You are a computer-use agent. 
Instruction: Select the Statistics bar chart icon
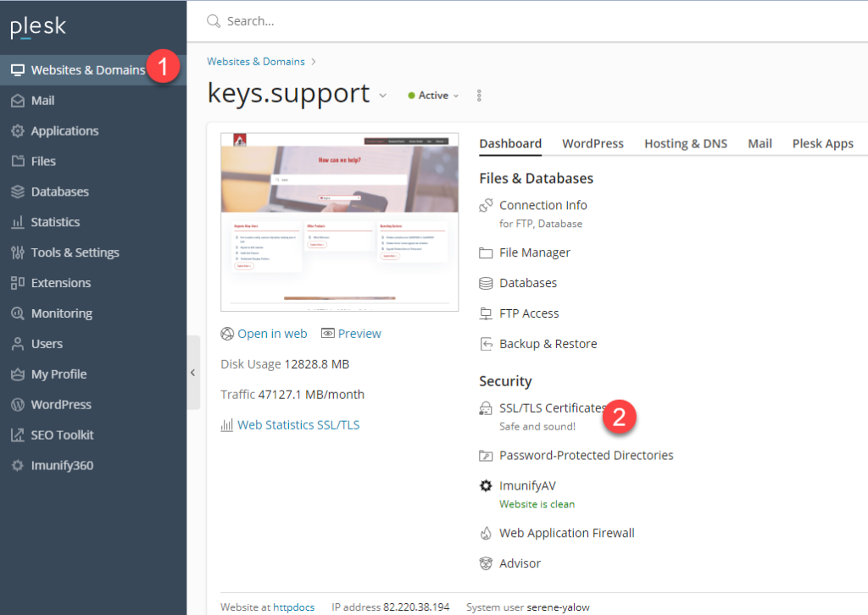[17, 223]
